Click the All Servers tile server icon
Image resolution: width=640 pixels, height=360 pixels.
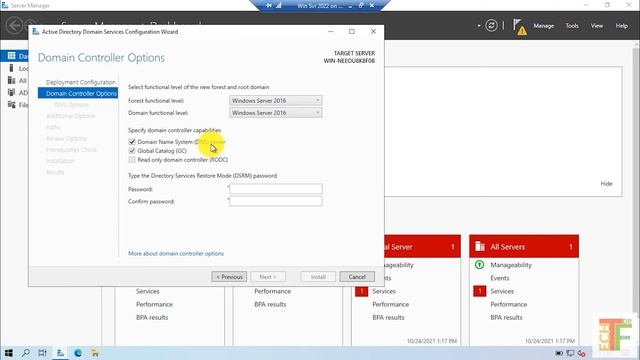[x=480, y=247]
